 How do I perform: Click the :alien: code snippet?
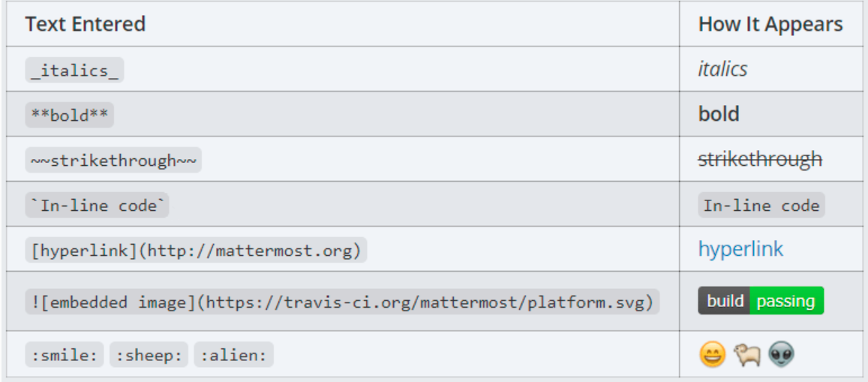point(233,355)
